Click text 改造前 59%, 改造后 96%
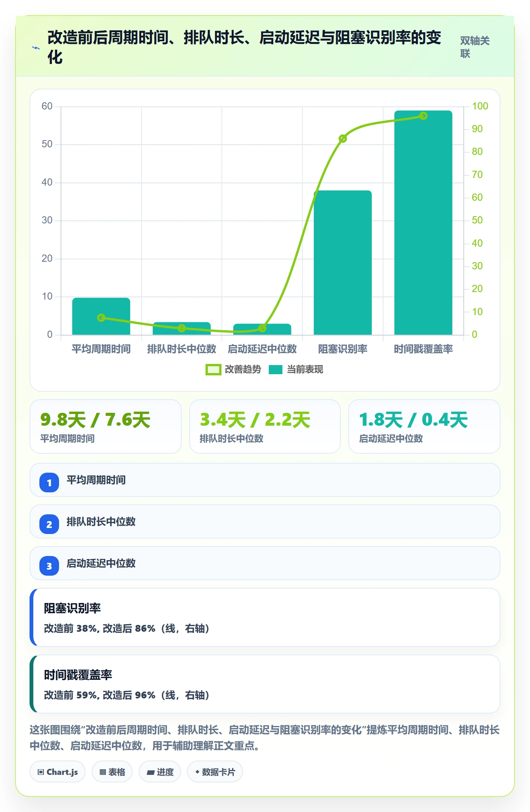Screen dimensions: 530x812 coord(100,695)
